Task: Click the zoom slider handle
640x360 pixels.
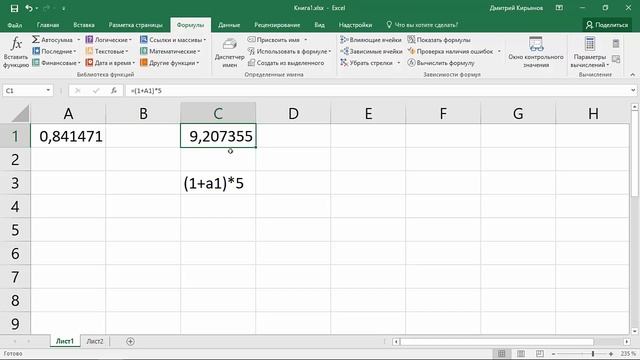Action: (593, 354)
